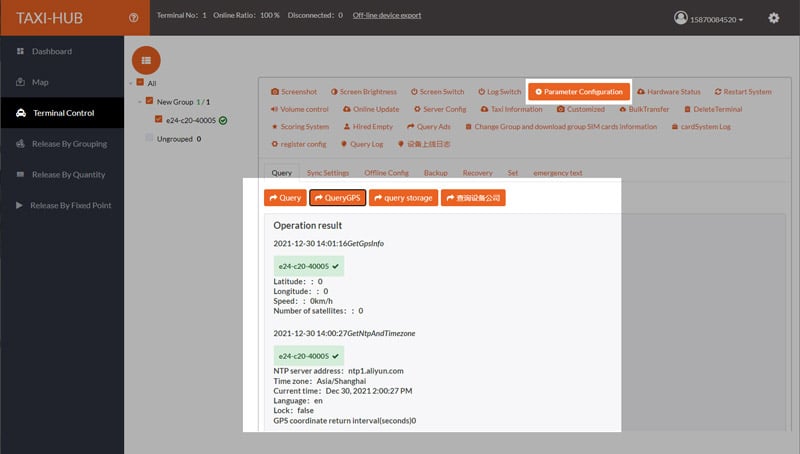Switch to the Recovery tab
800x454 pixels.
[478, 173]
